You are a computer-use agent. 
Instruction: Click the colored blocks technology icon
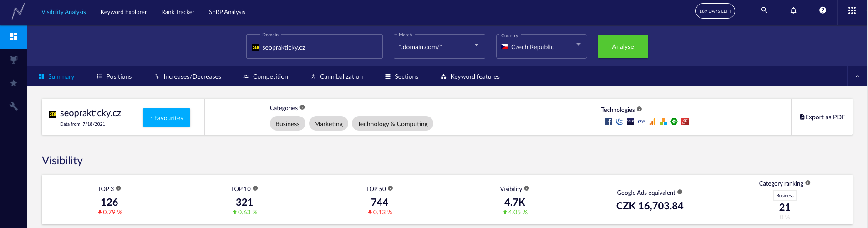pos(663,122)
